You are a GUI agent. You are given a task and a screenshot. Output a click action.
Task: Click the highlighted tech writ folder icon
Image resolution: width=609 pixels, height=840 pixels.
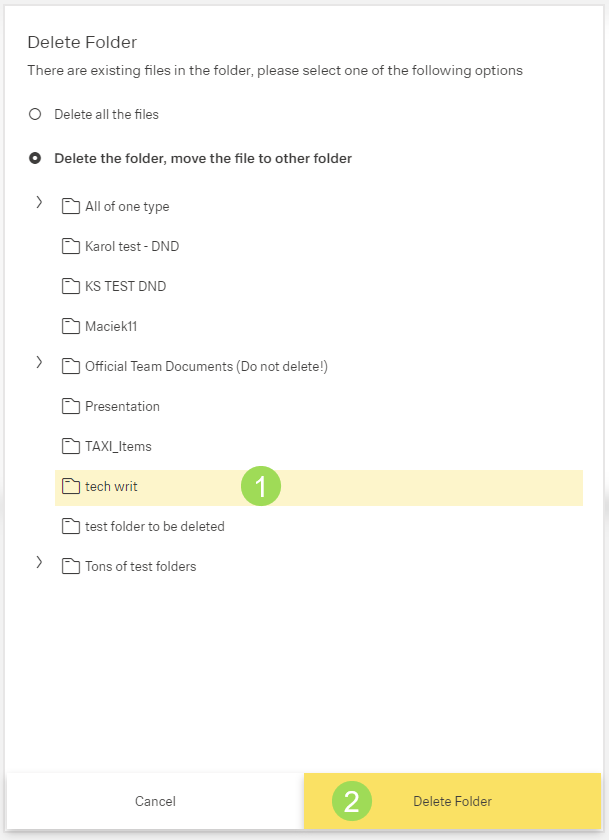(x=70, y=487)
